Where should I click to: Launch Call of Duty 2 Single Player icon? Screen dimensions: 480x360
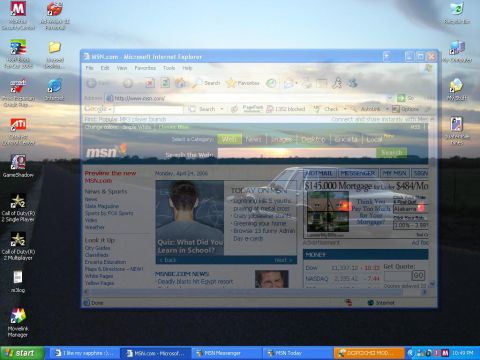point(18,207)
